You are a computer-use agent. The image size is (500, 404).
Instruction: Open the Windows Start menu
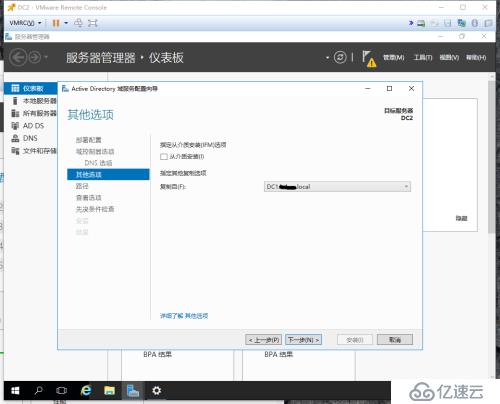(15, 390)
